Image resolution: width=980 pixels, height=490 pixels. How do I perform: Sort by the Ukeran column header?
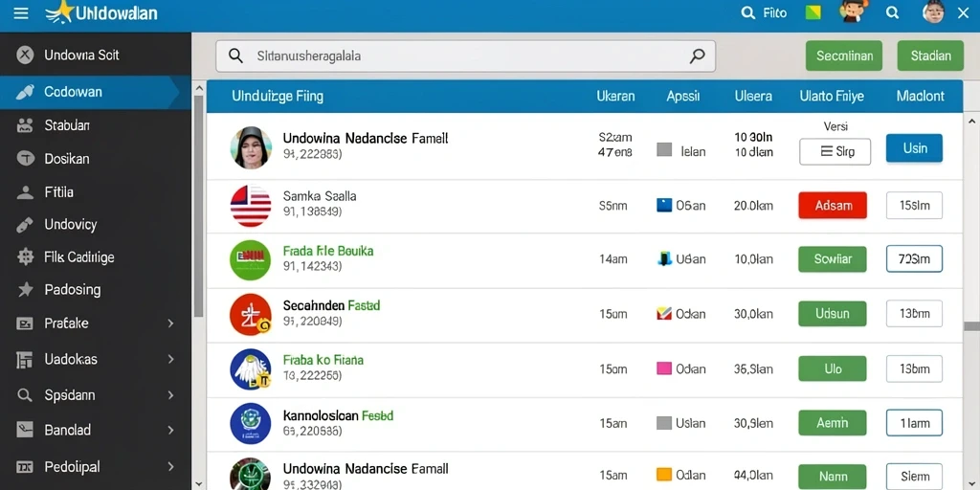coord(615,97)
